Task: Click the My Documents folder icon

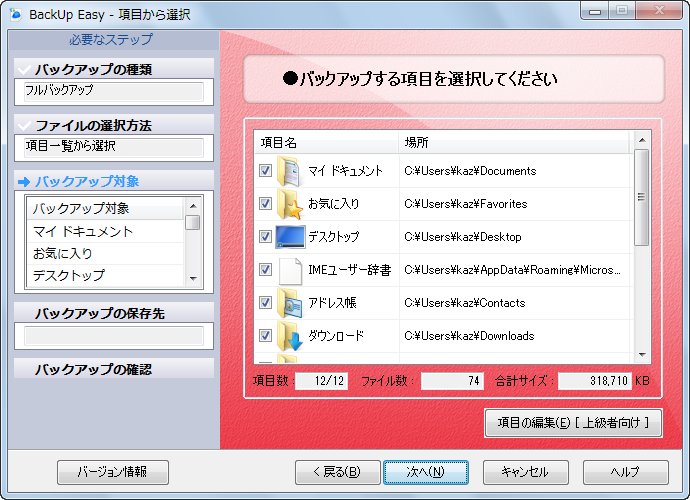Action: coord(289,171)
